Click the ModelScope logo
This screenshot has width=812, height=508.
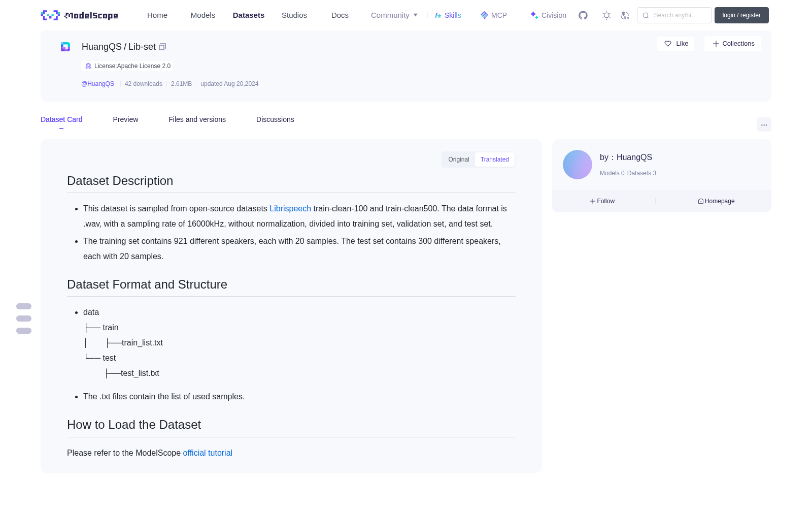click(80, 15)
